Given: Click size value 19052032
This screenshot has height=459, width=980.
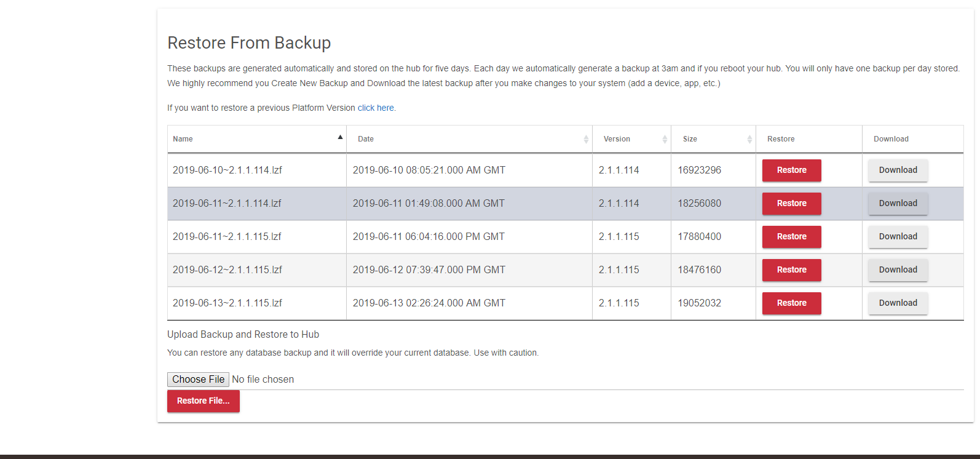Looking at the screenshot, I should click(x=700, y=303).
